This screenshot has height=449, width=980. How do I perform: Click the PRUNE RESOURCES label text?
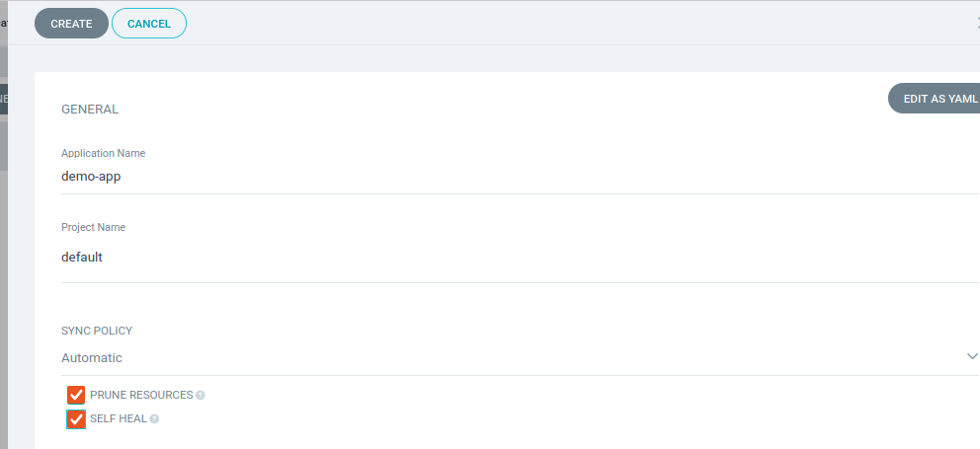coord(141,395)
